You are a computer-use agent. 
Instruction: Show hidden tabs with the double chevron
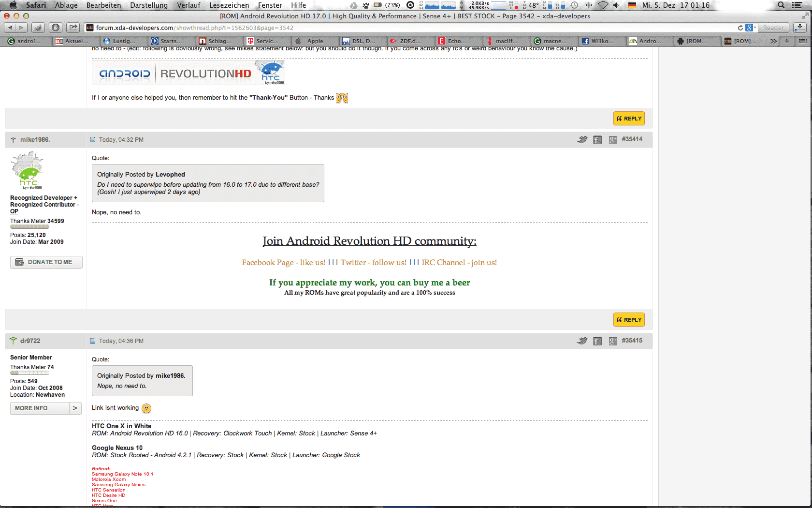tap(773, 41)
